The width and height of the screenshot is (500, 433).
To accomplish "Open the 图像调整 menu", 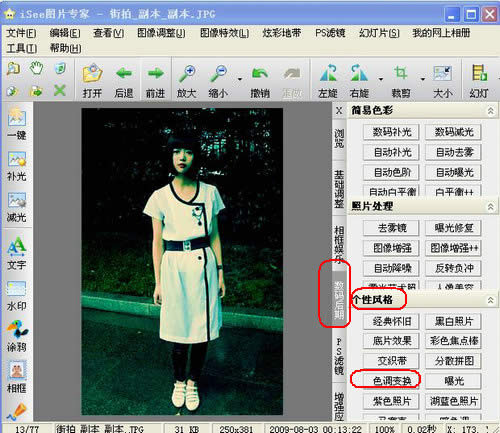I will (x=161, y=33).
